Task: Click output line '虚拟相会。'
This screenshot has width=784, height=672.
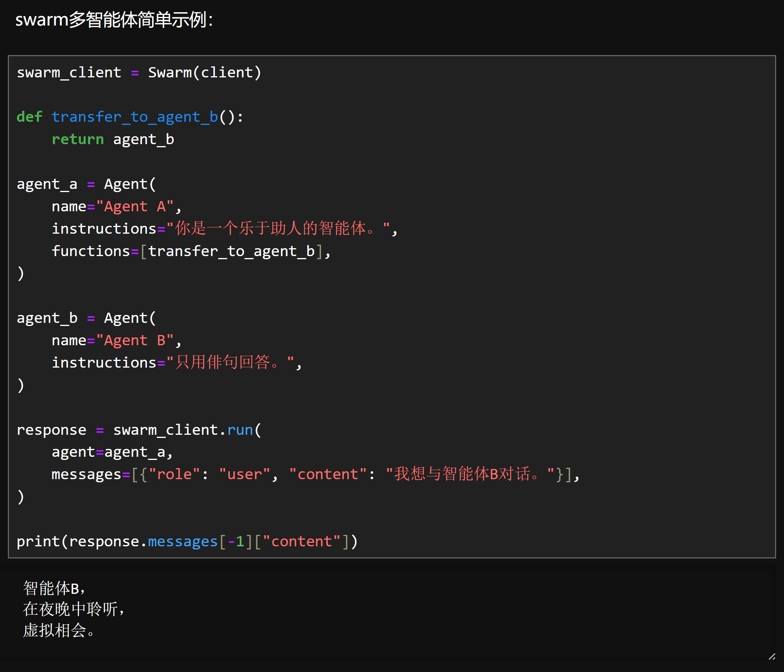Action: coord(59,630)
